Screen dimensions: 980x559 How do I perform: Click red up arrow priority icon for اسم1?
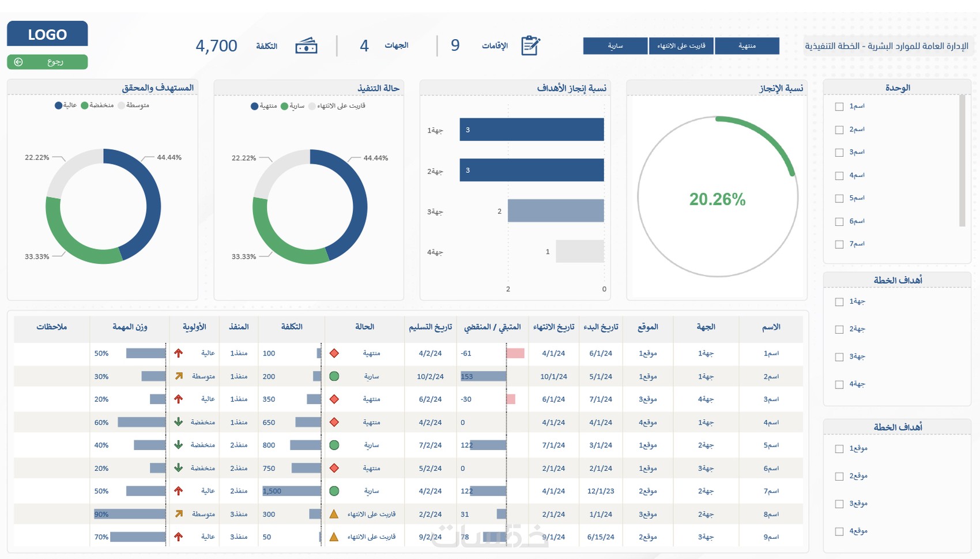click(178, 353)
